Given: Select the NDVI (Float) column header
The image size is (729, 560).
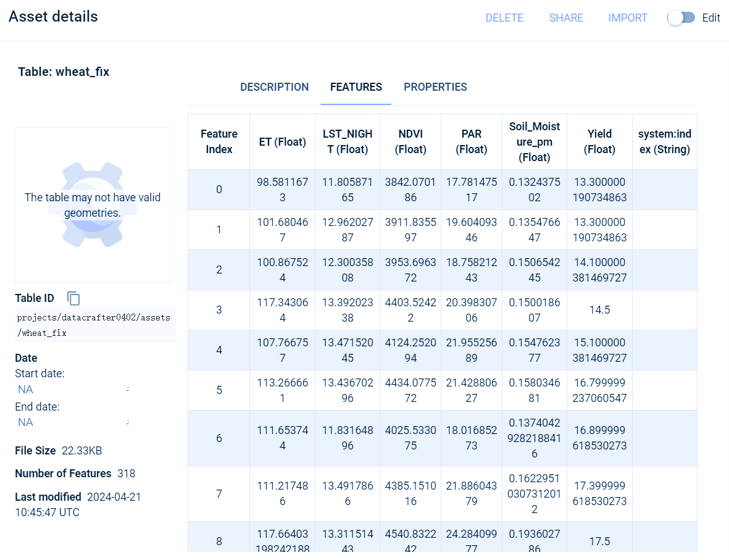Looking at the screenshot, I should [x=410, y=141].
